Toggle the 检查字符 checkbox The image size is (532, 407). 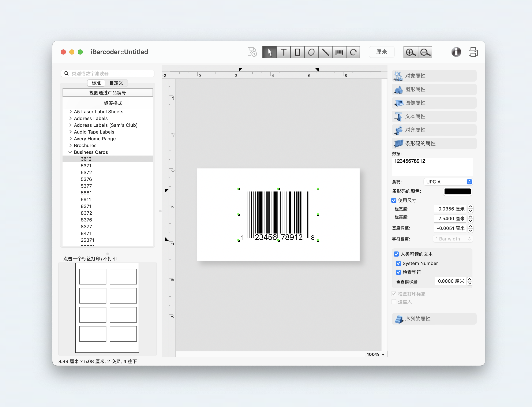tap(398, 272)
